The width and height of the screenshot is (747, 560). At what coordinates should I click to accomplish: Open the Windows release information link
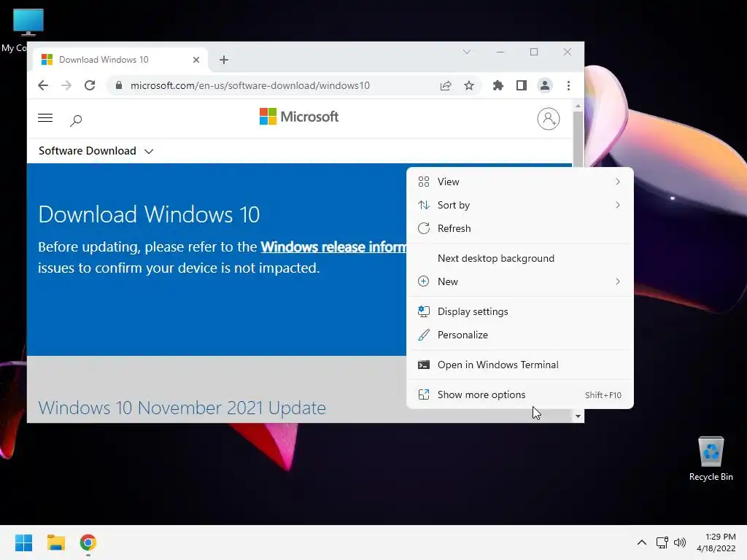333,246
